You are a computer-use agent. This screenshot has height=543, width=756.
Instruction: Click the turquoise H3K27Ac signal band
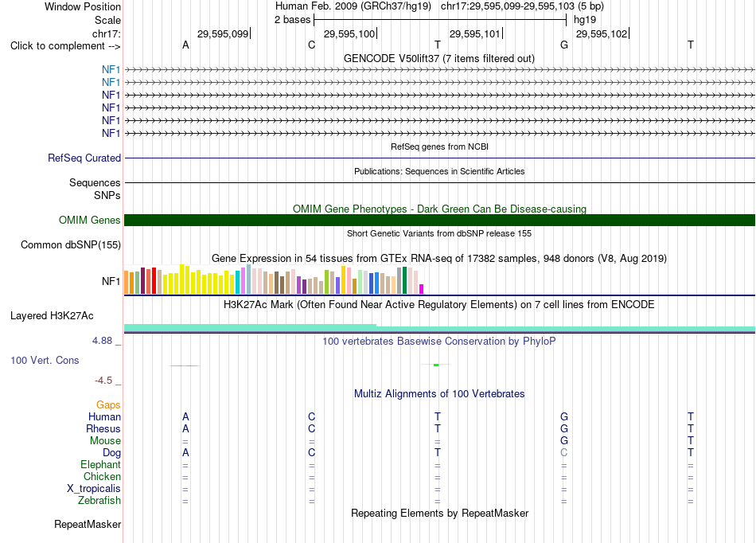[439, 329]
